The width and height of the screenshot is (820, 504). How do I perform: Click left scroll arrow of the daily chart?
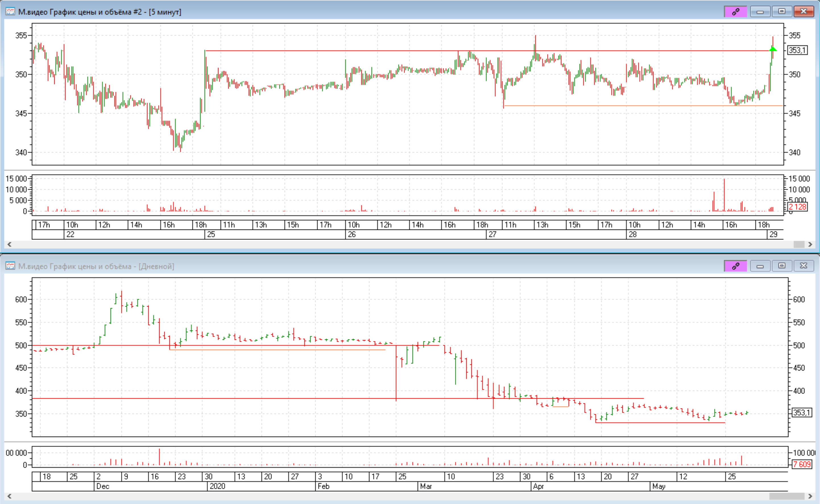[x=9, y=496]
